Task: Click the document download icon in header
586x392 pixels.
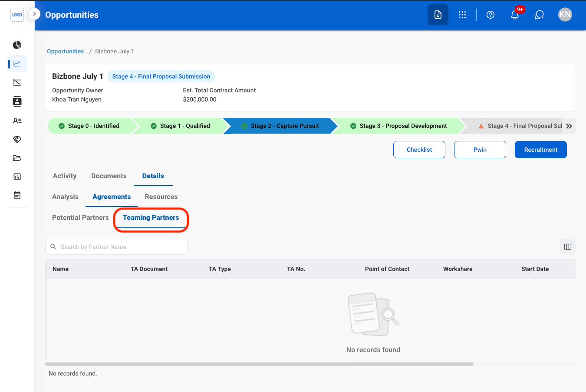Action: [438, 15]
